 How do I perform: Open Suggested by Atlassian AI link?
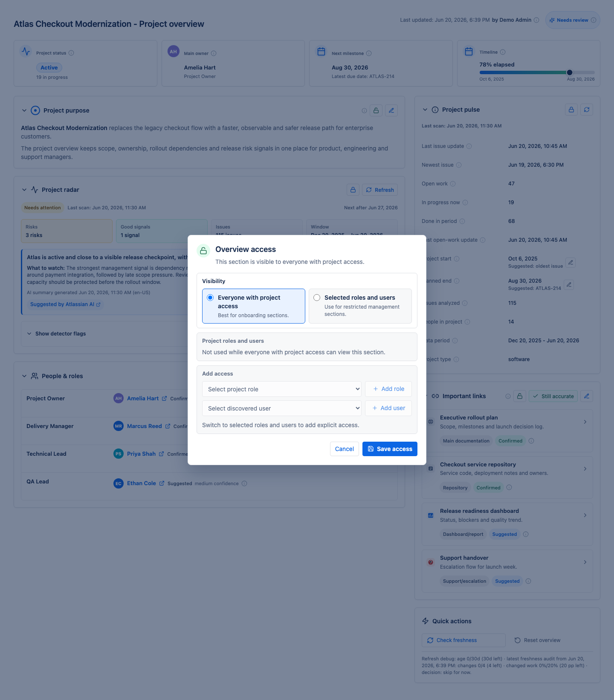pos(65,304)
